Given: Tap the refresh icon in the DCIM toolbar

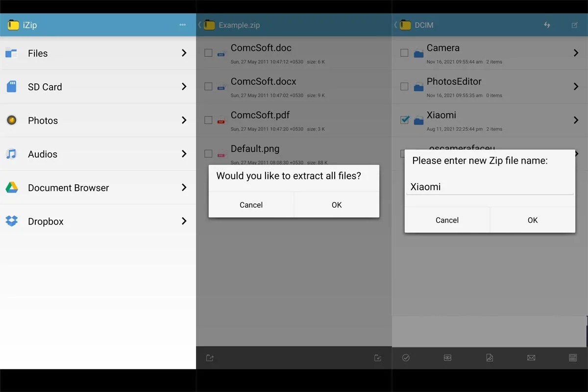Looking at the screenshot, I should pos(547,24).
